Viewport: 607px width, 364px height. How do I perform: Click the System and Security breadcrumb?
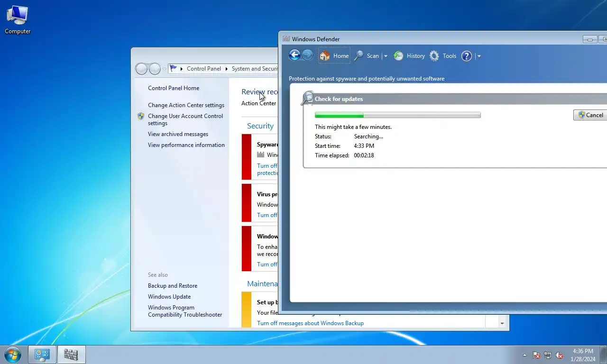tap(255, 69)
